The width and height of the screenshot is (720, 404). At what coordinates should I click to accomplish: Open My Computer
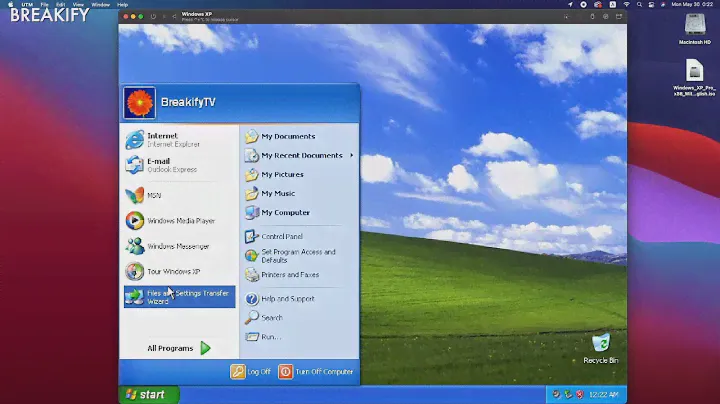tap(285, 212)
